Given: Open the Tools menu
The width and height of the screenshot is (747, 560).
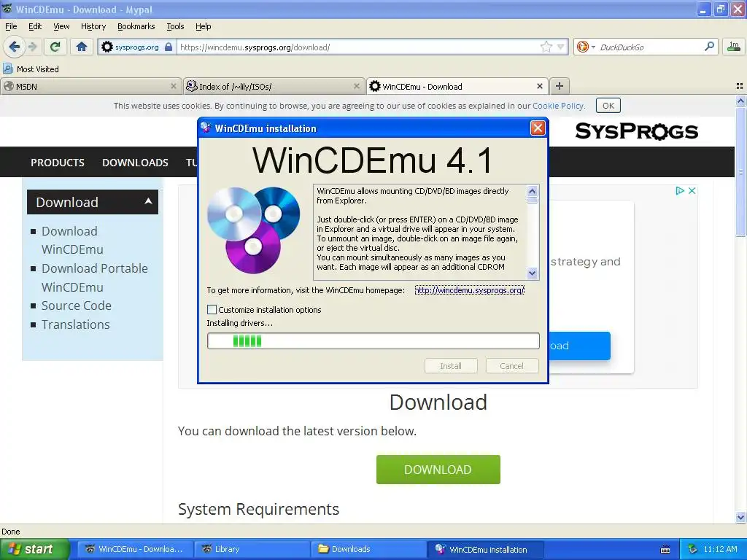Looking at the screenshot, I should pos(175,26).
